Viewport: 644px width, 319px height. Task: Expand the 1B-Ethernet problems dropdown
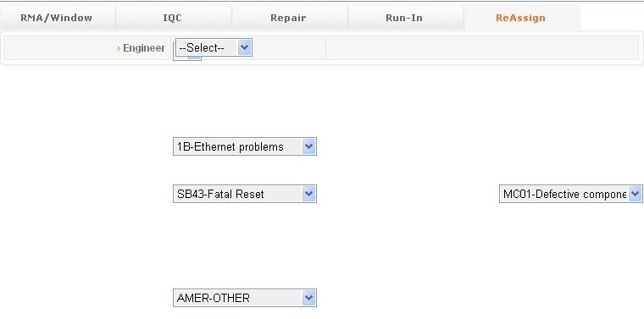(x=245, y=146)
